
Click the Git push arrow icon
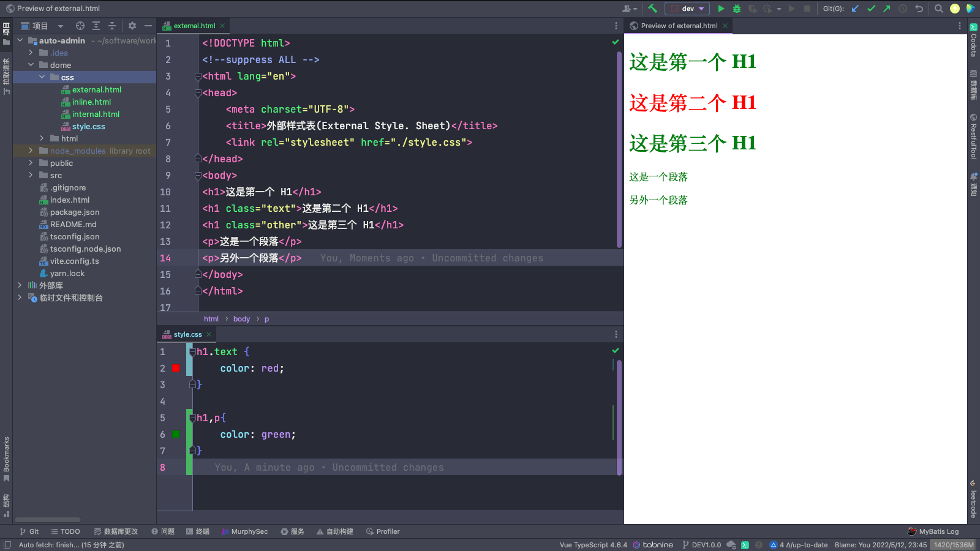[x=886, y=9]
